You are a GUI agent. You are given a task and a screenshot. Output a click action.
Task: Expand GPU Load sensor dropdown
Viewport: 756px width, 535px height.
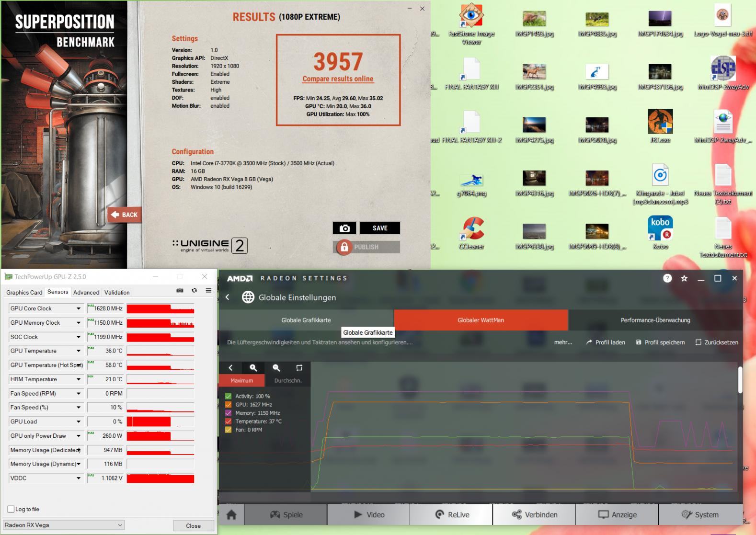[x=79, y=421]
